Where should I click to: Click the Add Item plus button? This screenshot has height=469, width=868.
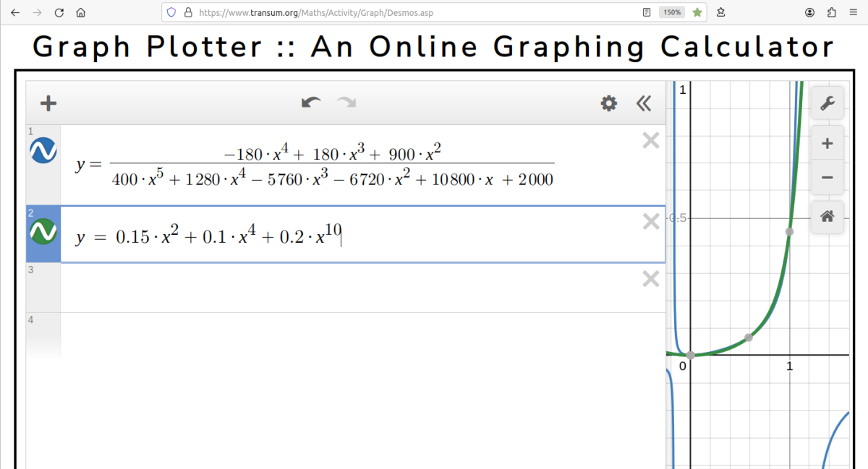pyautogui.click(x=48, y=103)
